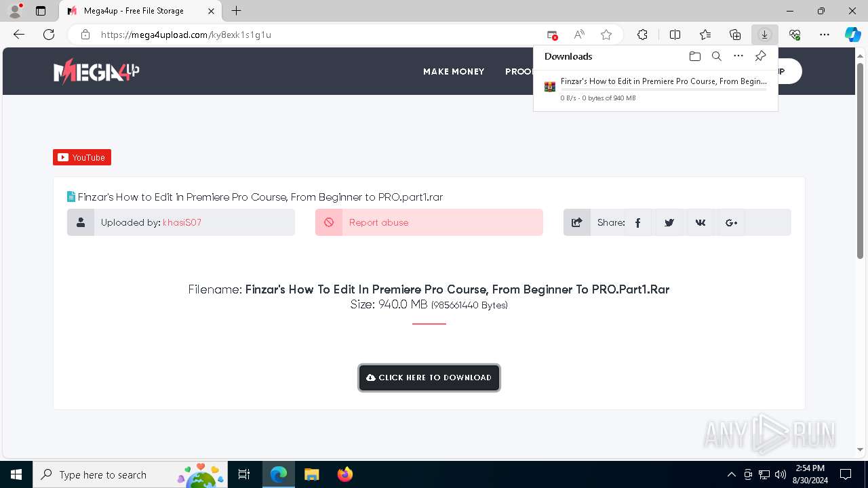Open File Explorer from the taskbar

coord(311,474)
